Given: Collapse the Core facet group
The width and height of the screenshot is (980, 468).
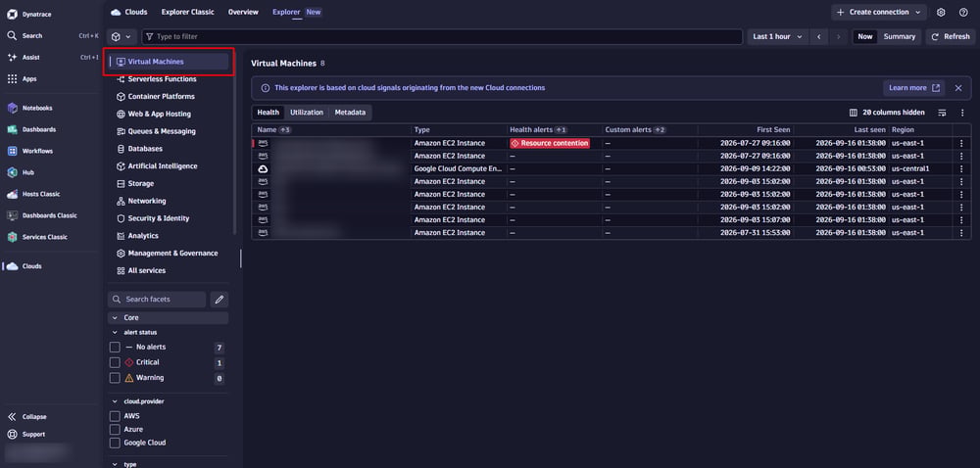Looking at the screenshot, I should 115,317.
